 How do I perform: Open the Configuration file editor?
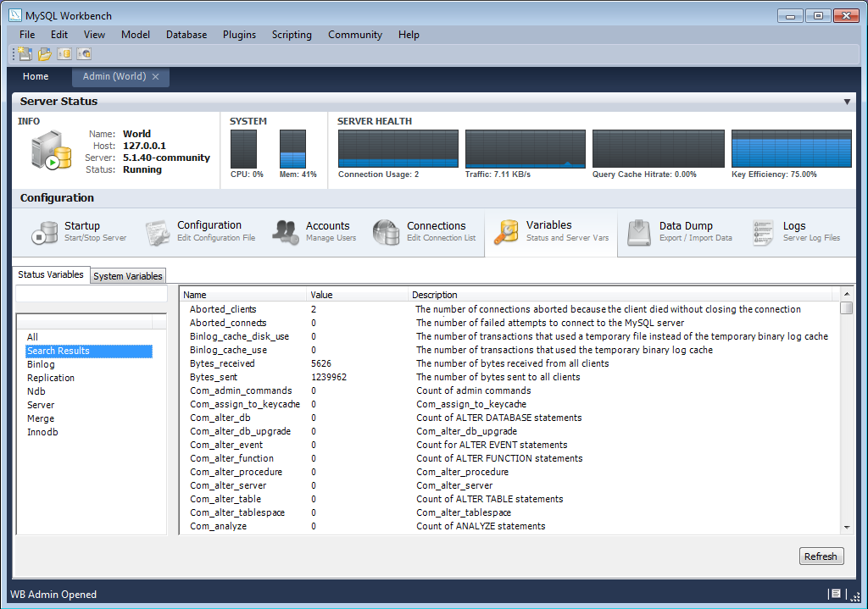point(202,230)
